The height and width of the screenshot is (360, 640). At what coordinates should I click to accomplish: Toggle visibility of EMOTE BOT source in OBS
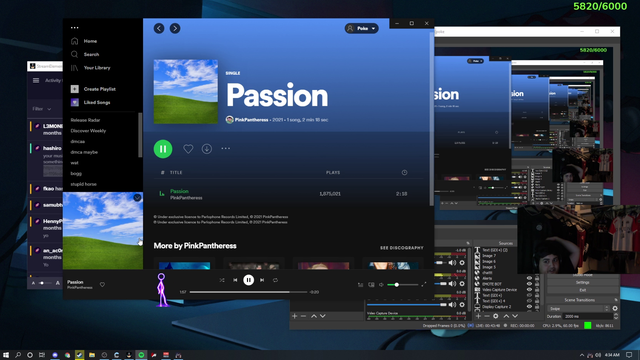(529, 284)
